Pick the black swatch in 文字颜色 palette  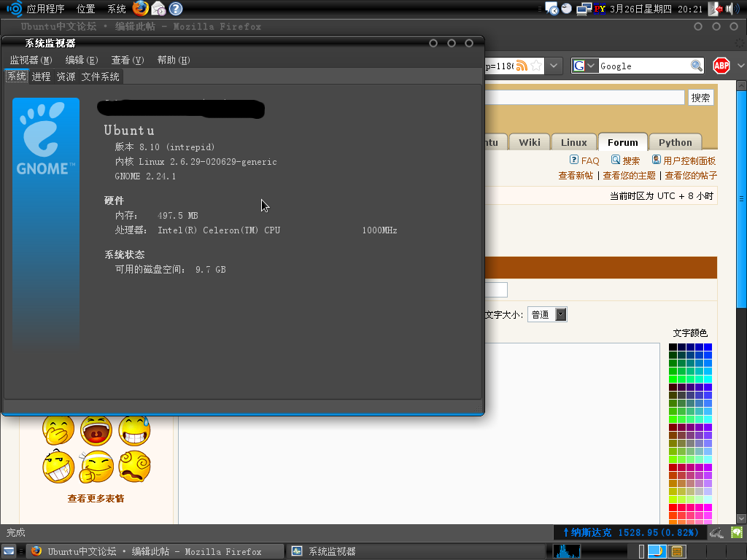point(673,346)
